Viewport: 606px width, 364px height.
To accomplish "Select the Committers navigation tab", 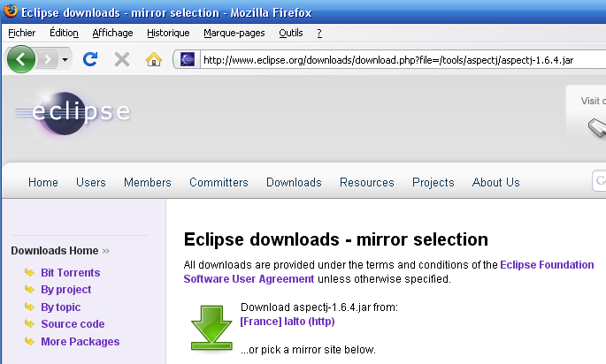I will [x=219, y=182].
